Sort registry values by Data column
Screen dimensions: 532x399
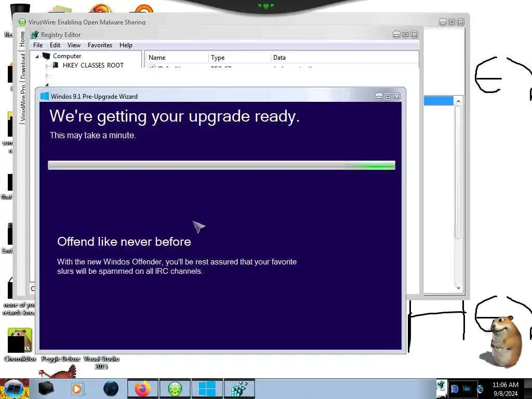pos(344,58)
